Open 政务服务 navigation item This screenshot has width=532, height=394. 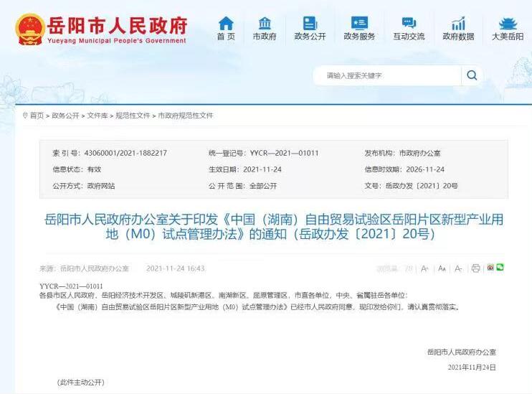359,29
